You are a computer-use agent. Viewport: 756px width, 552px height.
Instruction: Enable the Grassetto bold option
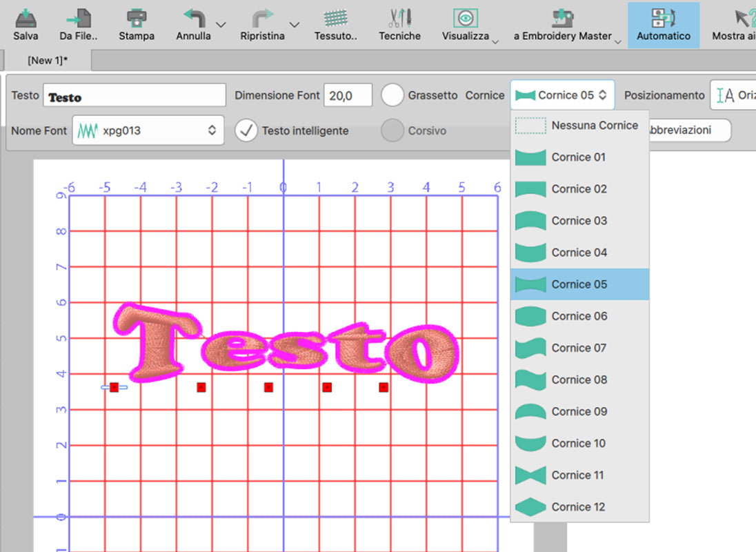[392, 95]
